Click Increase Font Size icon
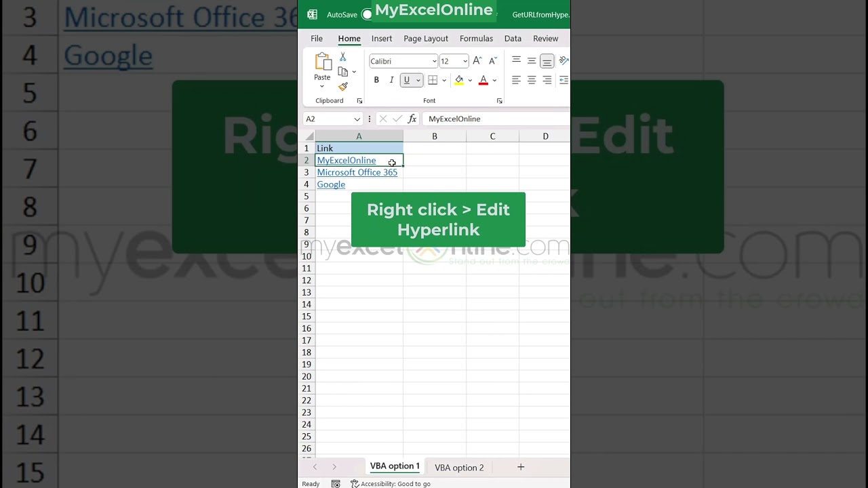 (477, 61)
